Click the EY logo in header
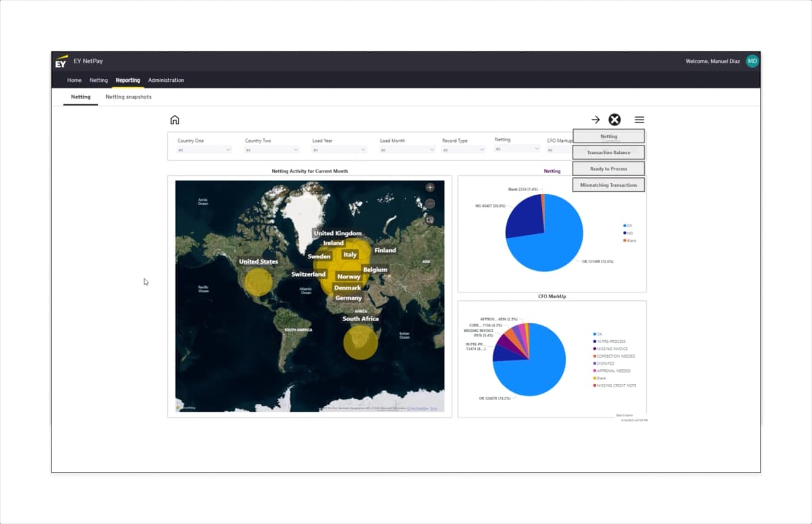Screen dimensions: 812x524 (61, 62)
